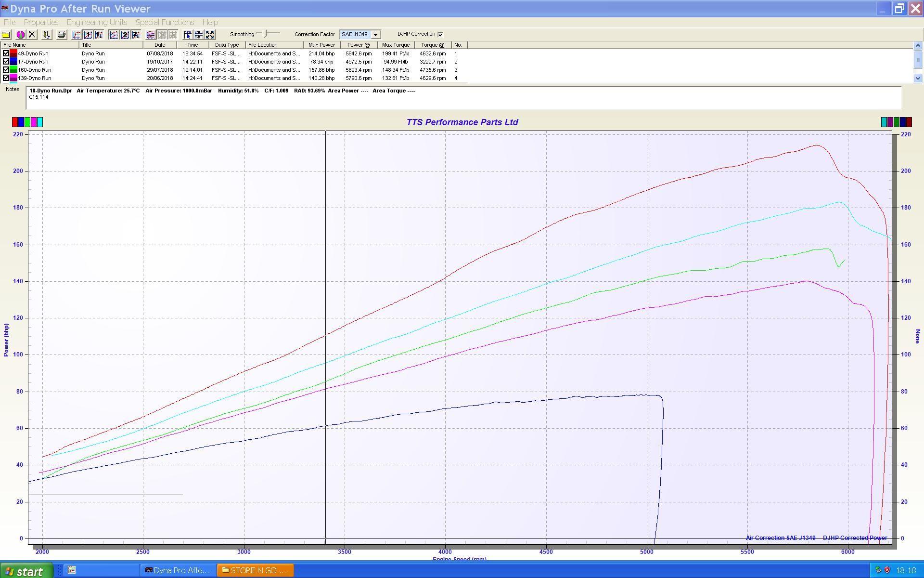Open the Correction Factor SAE J1349 dropdown
The height and width of the screenshot is (578, 924).
pyautogui.click(x=375, y=35)
